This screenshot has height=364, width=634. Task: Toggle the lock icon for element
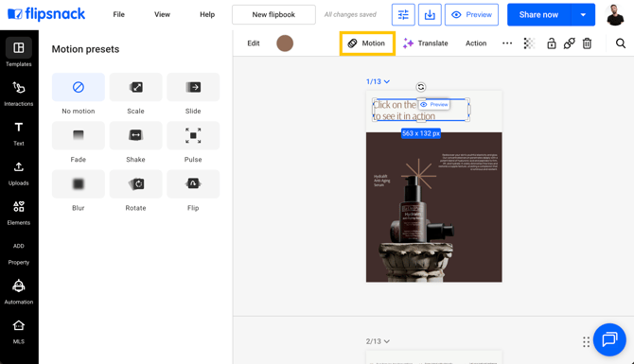click(552, 43)
